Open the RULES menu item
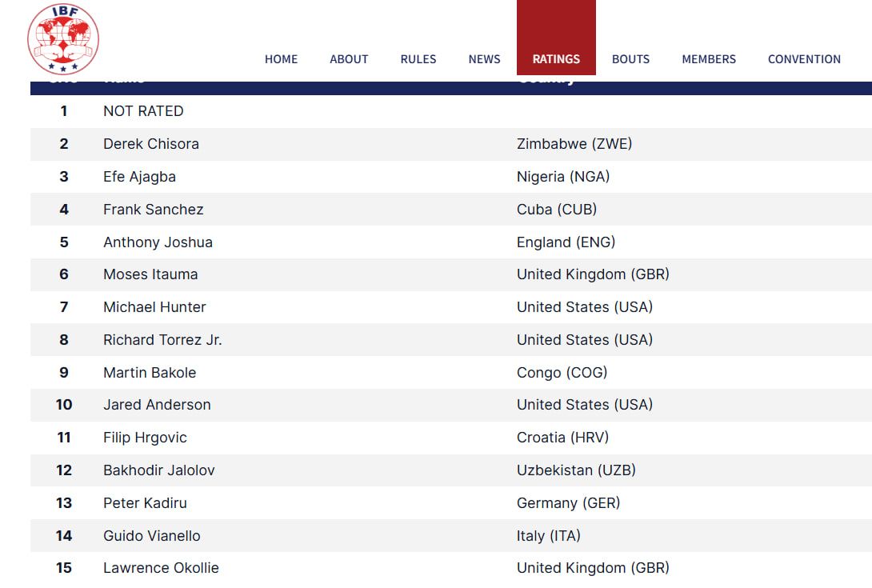 point(418,59)
